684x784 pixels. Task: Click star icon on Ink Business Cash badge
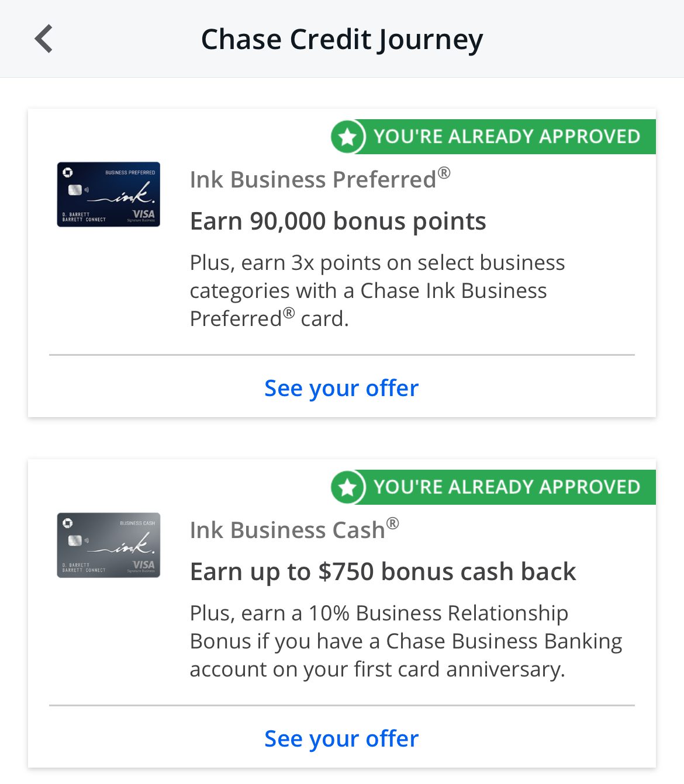click(x=348, y=487)
